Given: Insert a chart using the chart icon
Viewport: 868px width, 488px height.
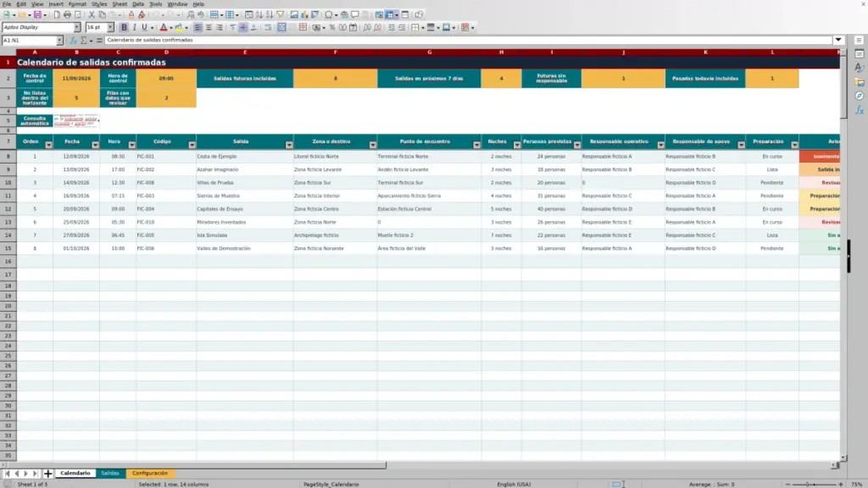Looking at the screenshot, I should [304, 15].
